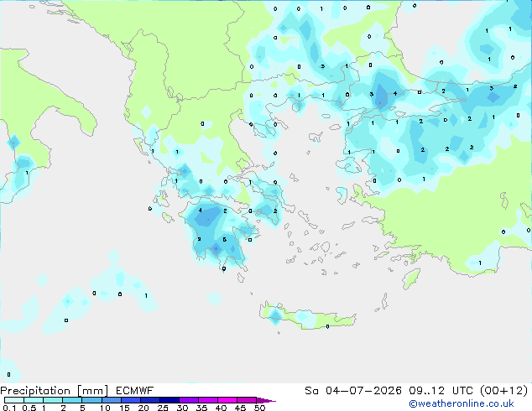Image resolution: width=532 pixels, height=411 pixels.
Task: Click the date 'Sa 04-07-2026' text
Action: click(x=353, y=391)
